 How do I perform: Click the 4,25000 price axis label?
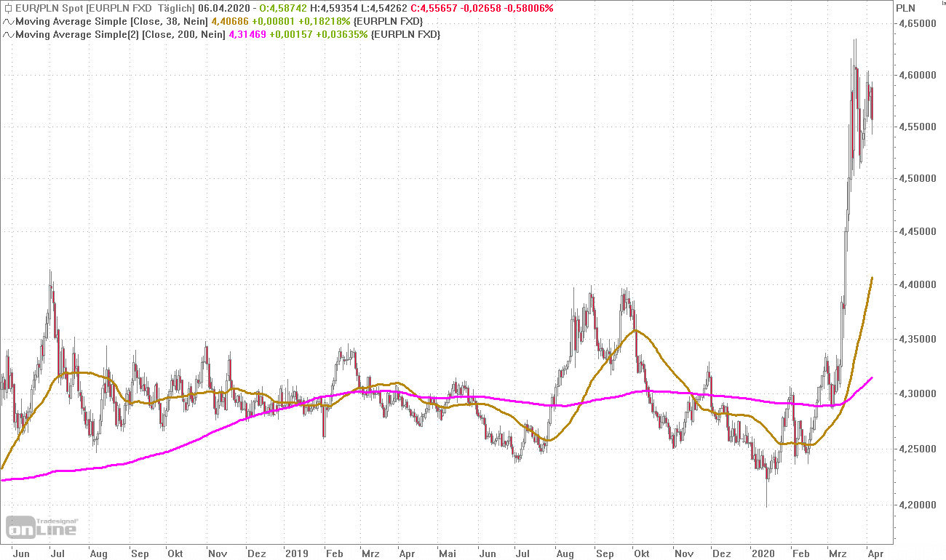pyautogui.click(x=917, y=449)
